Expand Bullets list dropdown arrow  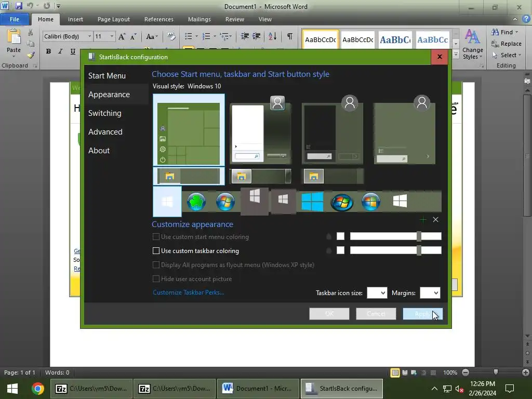click(196, 36)
